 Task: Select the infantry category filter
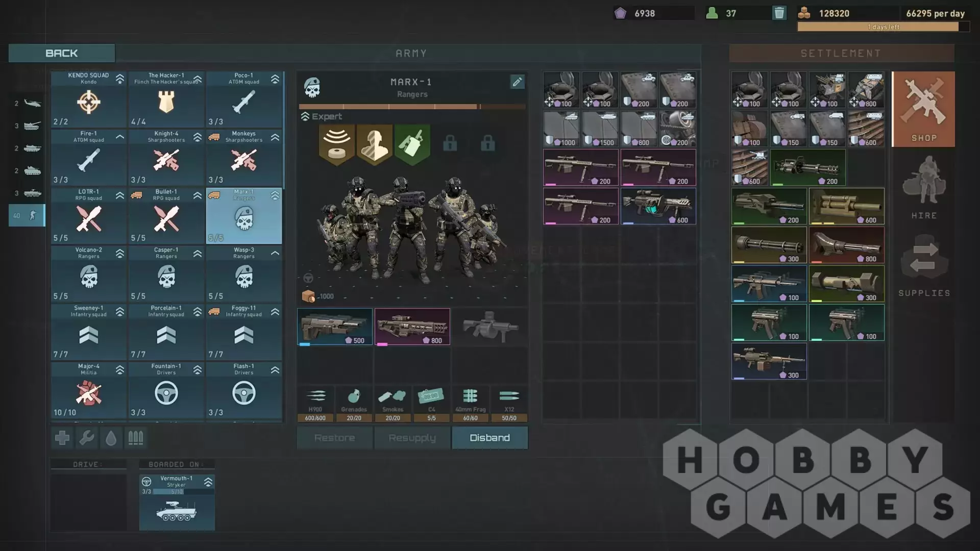pyautogui.click(x=27, y=216)
